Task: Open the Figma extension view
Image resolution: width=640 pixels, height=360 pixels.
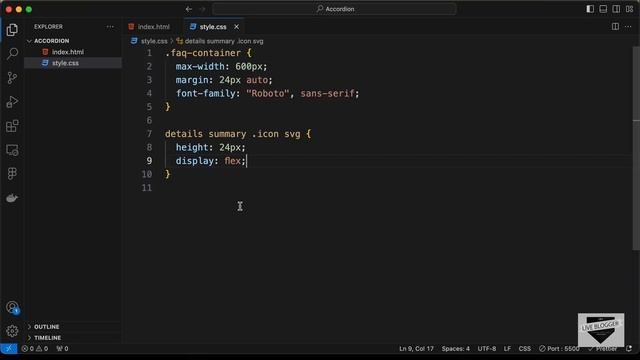Action: pos(12,174)
